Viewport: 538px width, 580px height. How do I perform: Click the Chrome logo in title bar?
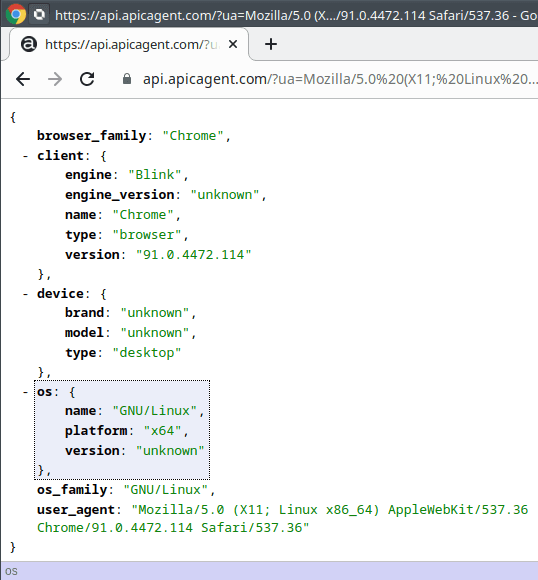click(16, 14)
